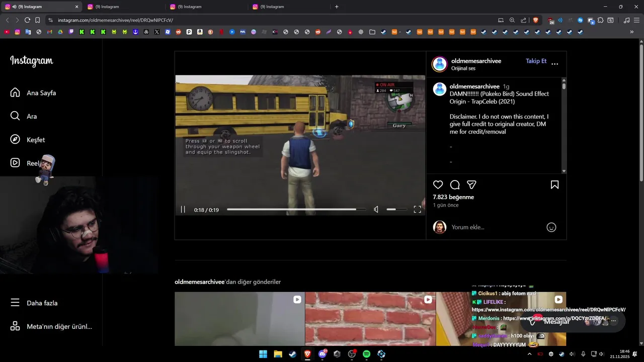Open Orijinal ses audio link
The width and height of the screenshot is (644, 362).
[463, 68]
